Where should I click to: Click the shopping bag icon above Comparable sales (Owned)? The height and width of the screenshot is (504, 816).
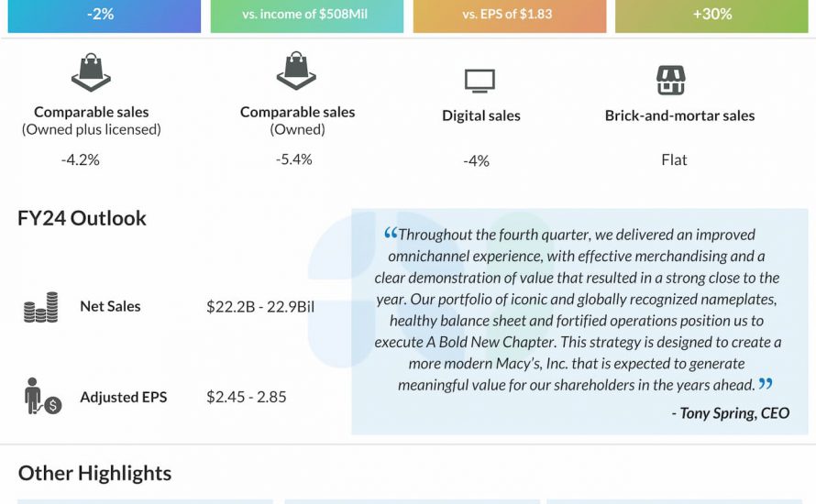tap(296, 71)
